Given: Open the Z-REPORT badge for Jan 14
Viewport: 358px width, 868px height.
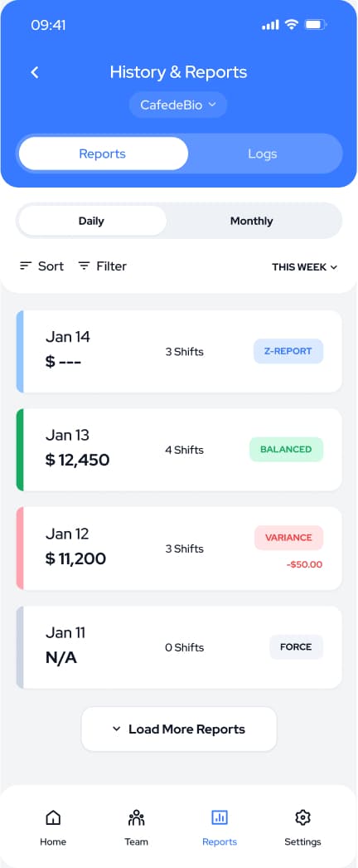Looking at the screenshot, I should pos(288,351).
